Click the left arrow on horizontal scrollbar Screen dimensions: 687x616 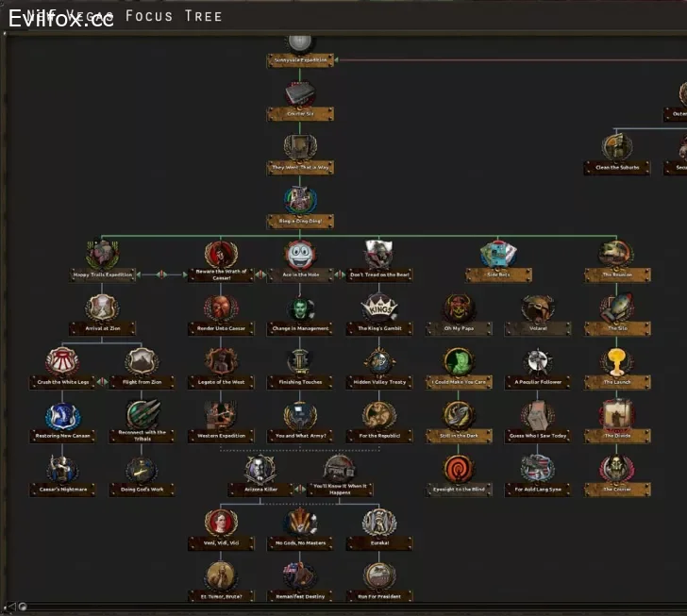point(11,607)
